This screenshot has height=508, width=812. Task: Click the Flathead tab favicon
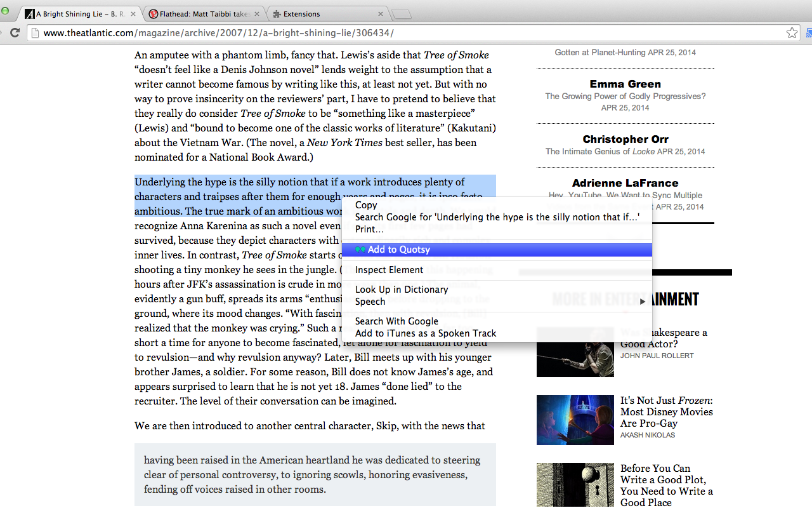154,14
